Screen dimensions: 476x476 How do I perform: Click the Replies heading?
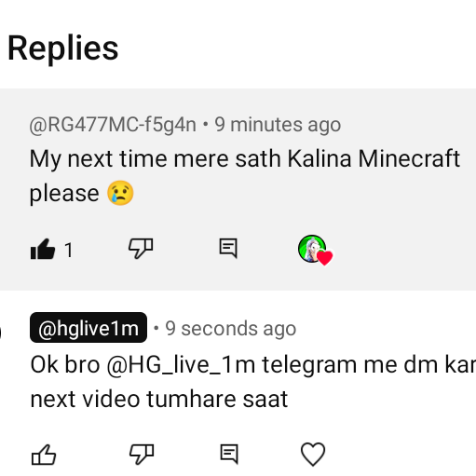point(62,48)
